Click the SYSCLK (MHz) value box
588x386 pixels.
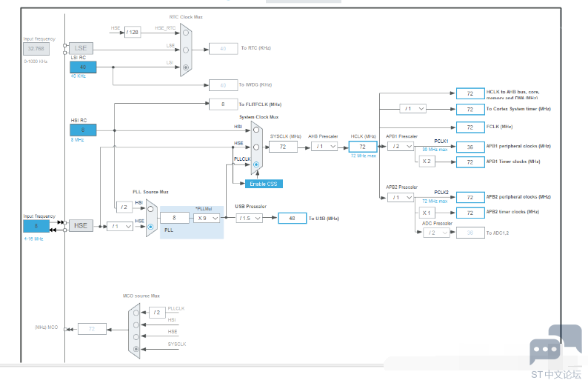(x=283, y=147)
